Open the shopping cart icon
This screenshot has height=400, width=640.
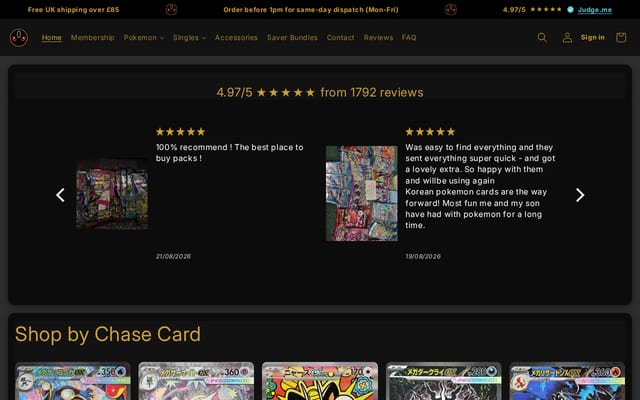point(621,38)
